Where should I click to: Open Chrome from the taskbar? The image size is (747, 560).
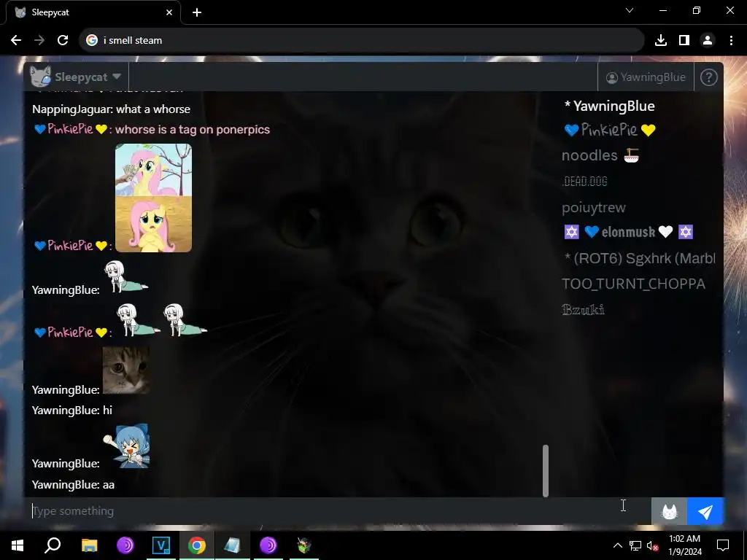point(197,545)
